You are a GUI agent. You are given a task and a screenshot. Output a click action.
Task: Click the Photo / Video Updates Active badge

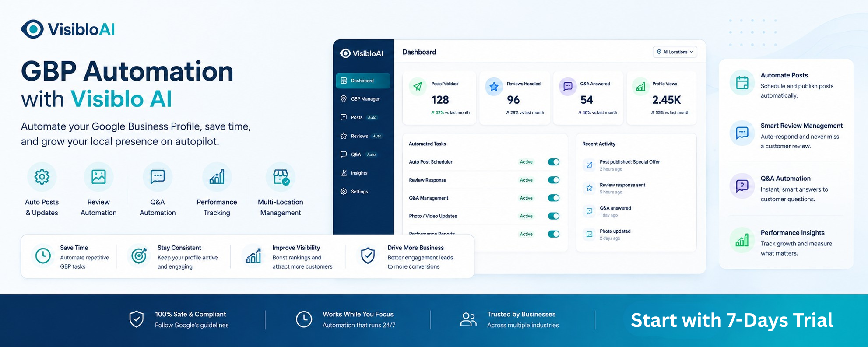click(526, 216)
